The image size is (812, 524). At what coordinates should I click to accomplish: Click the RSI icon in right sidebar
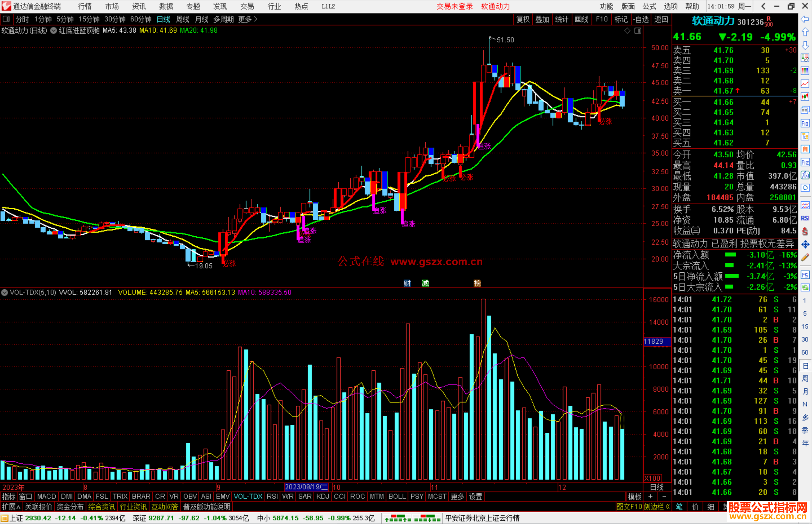(805, 218)
